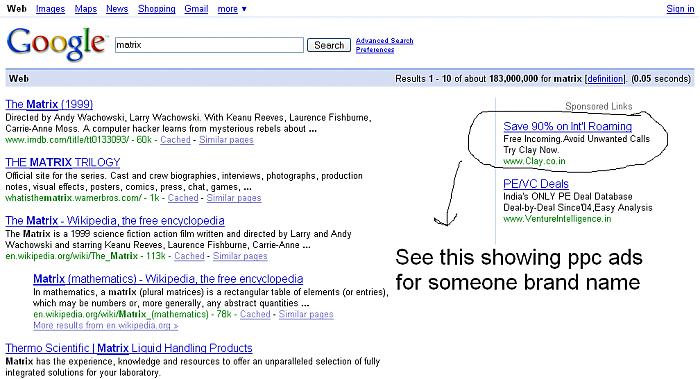Image resolution: width=700 pixels, height=379 pixels.
Task: Open Maps from top navigation
Action: click(86, 9)
